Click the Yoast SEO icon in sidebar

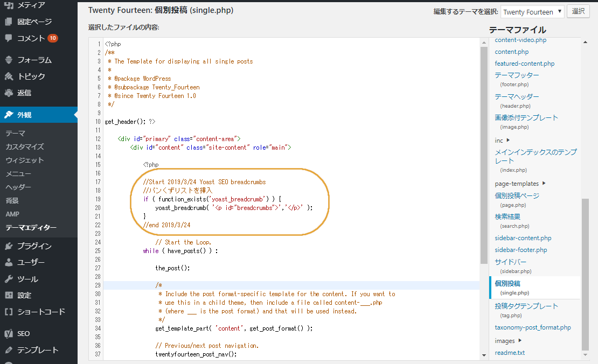click(x=9, y=333)
